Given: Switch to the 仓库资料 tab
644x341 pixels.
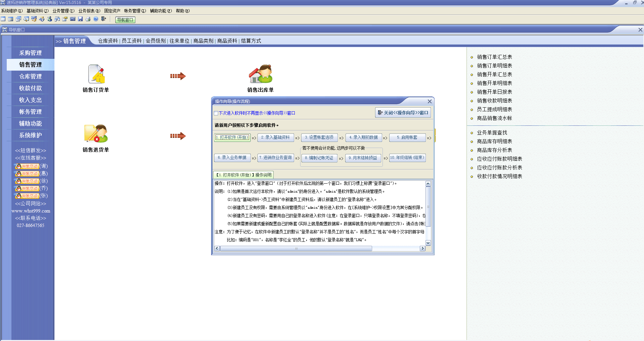Looking at the screenshot, I should click(x=107, y=41).
